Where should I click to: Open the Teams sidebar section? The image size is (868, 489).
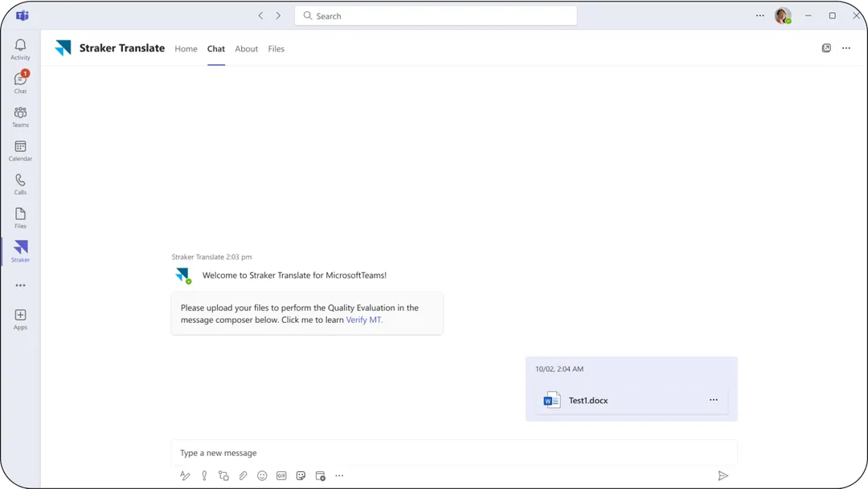coord(20,116)
